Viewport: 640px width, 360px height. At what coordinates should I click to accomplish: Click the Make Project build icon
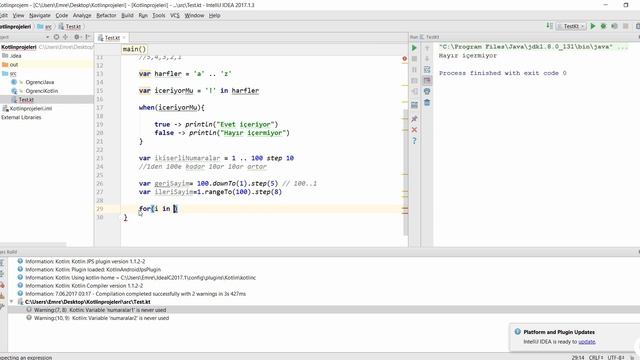click(x=549, y=26)
